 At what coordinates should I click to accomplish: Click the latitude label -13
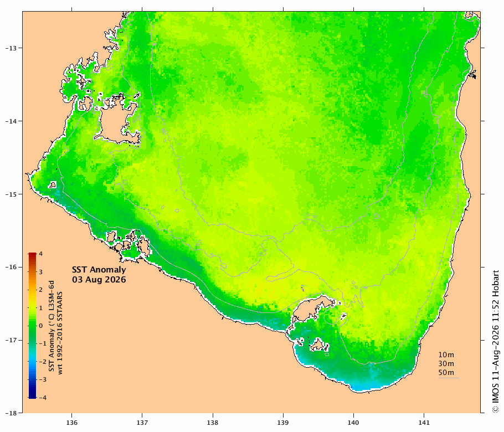pos(11,48)
